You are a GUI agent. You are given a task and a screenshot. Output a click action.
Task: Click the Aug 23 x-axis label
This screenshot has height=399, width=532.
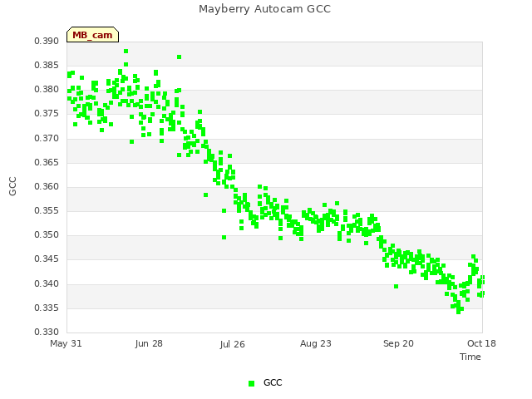(316, 343)
